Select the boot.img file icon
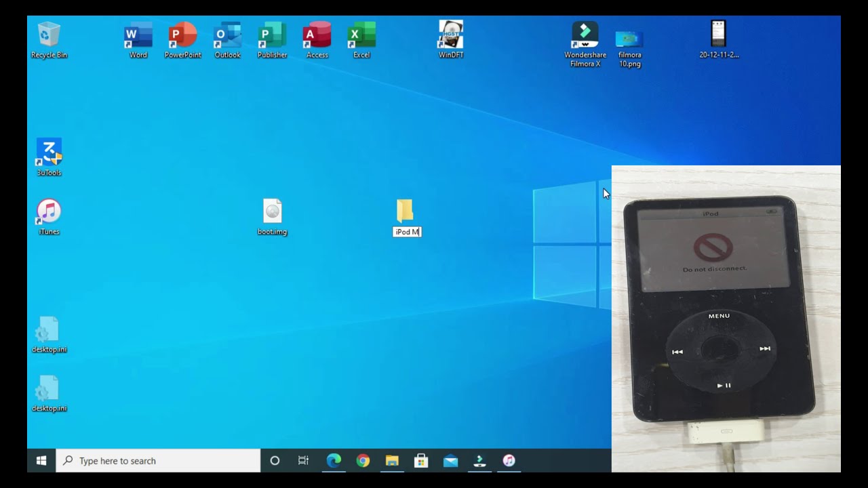This screenshot has height=488, width=868. click(272, 218)
